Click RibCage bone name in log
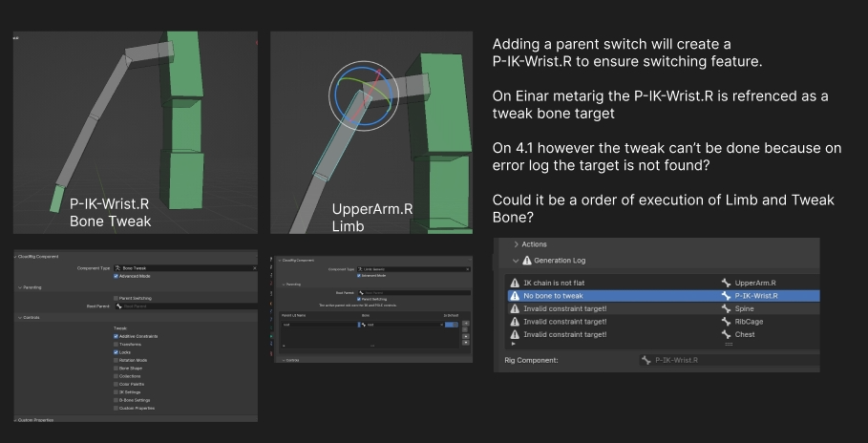 click(x=749, y=321)
